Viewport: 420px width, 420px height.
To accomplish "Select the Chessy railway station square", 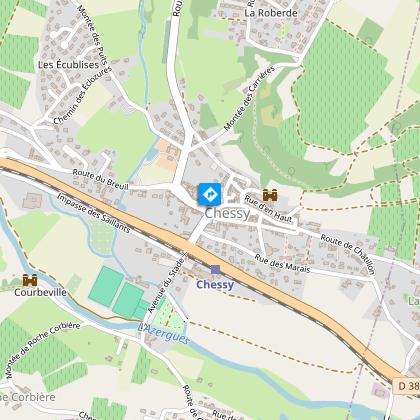I will click(x=216, y=269).
